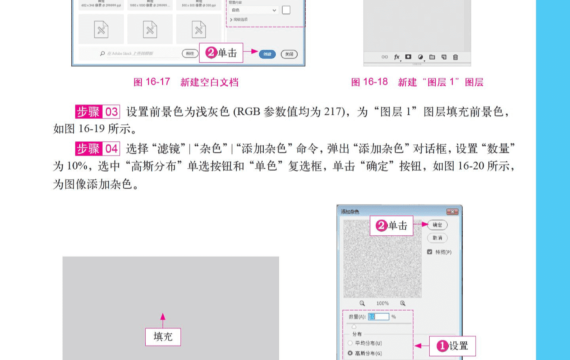
Task: Click the zoom in magnifier under noise preview
Action: pyautogui.click(x=403, y=303)
